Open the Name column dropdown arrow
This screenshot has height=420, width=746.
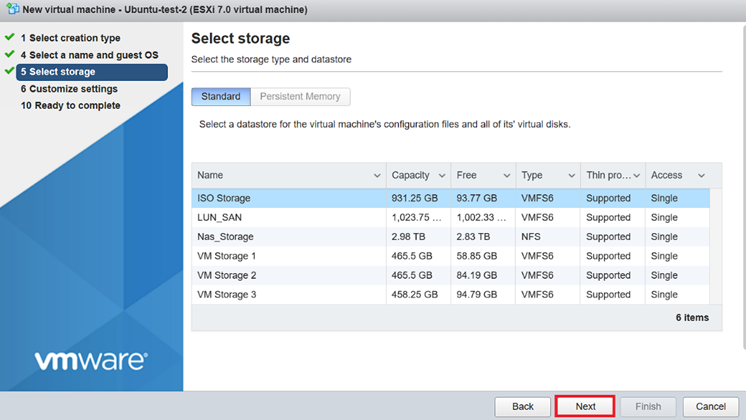377,175
